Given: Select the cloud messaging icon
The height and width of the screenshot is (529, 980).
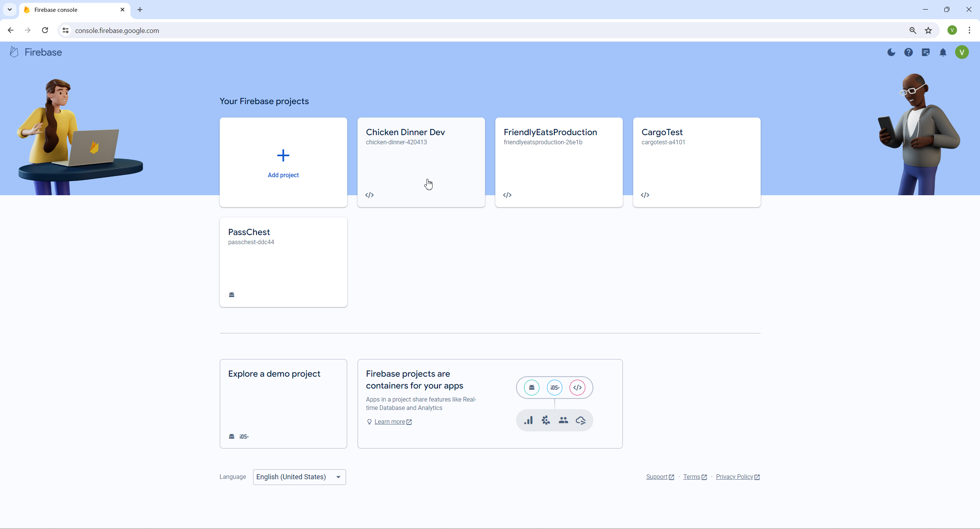Looking at the screenshot, I should 580,420.
